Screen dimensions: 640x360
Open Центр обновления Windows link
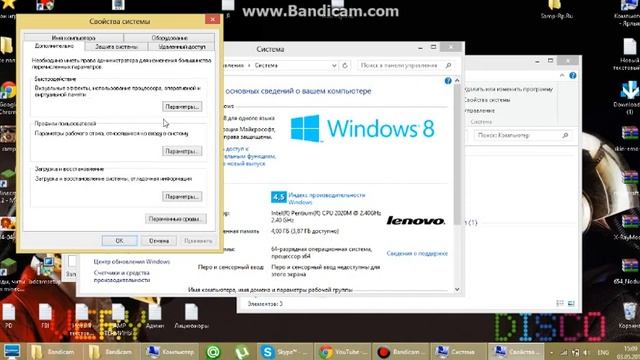pos(132,262)
